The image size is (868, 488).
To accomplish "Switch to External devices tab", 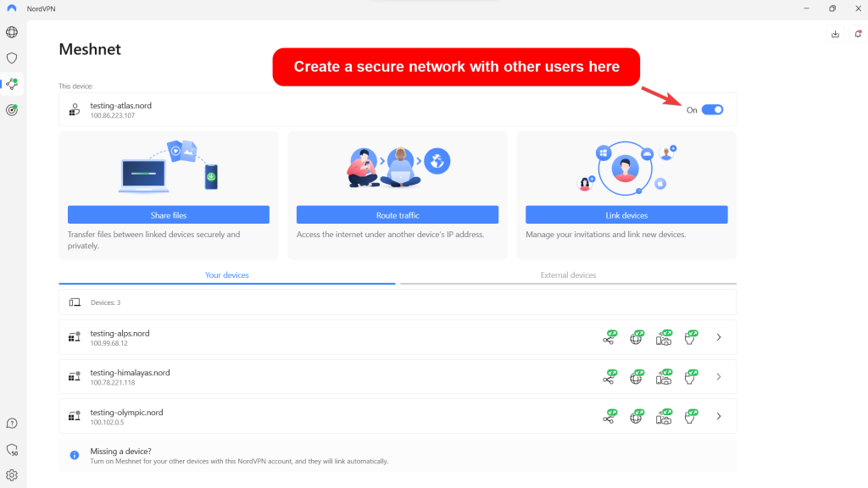I will [568, 275].
